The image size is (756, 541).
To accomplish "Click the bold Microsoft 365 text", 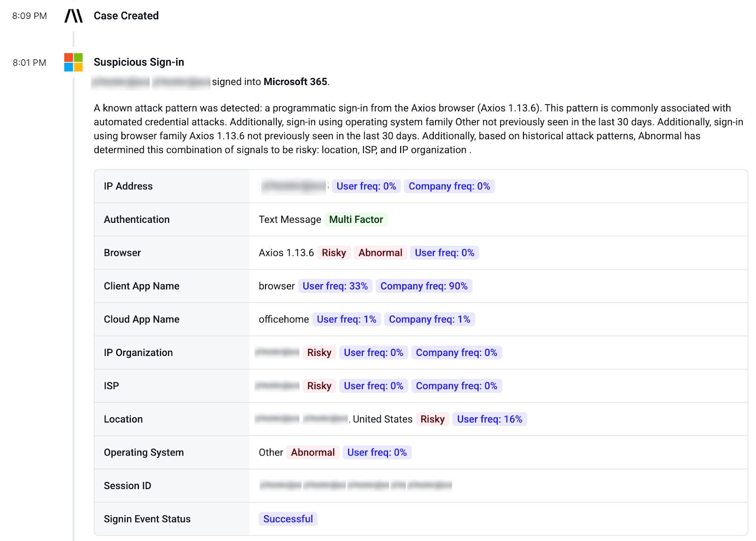I will tap(295, 82).
